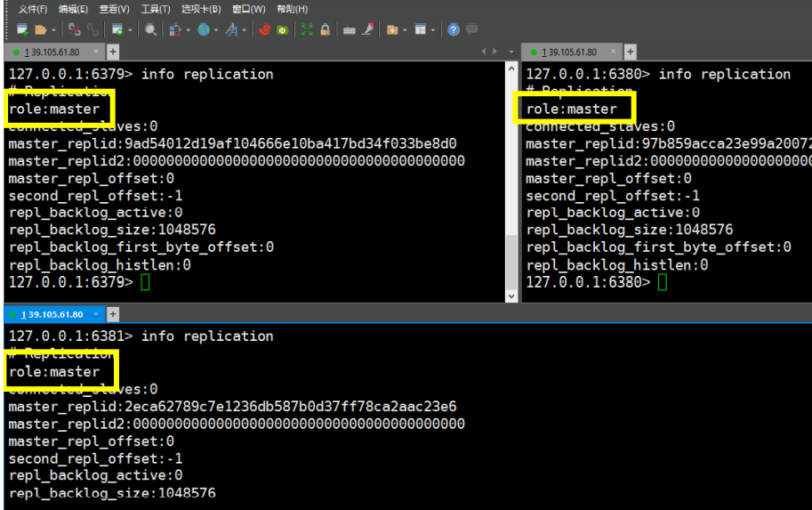Click the fullscreen green arrows icon
This screenshot has height=510, width=812.
308,30
